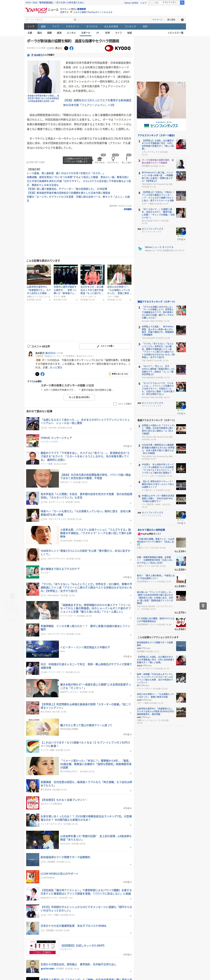Click the コメントを書く button

point(105,346)
